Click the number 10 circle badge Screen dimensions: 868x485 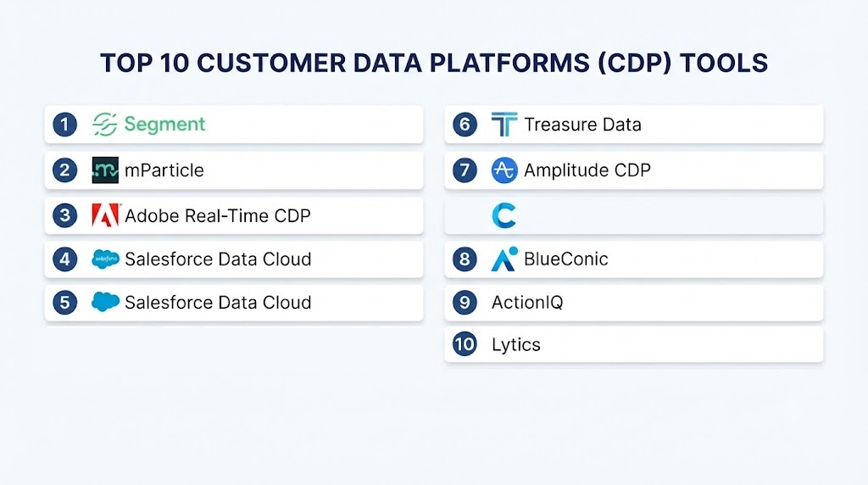coord(465,344)
